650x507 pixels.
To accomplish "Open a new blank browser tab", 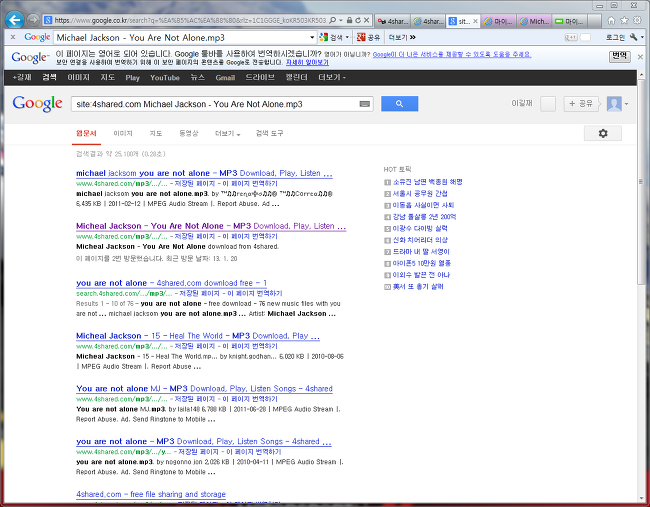I will coord(594,21).
